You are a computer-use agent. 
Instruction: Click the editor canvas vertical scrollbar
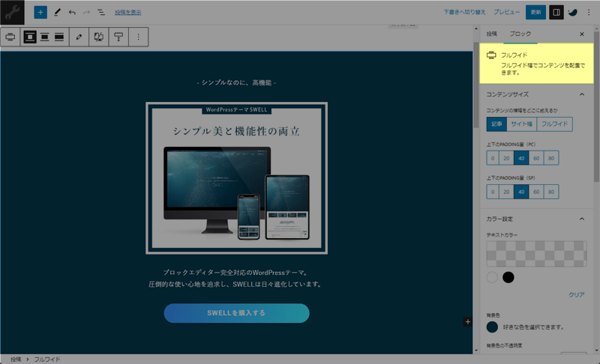[x=476, y=85]
